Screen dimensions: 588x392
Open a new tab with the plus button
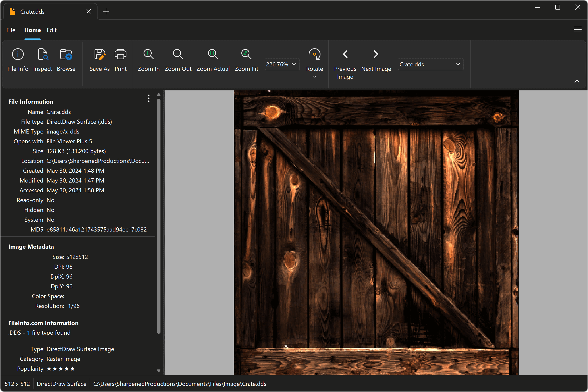click(x=106, y=11)
